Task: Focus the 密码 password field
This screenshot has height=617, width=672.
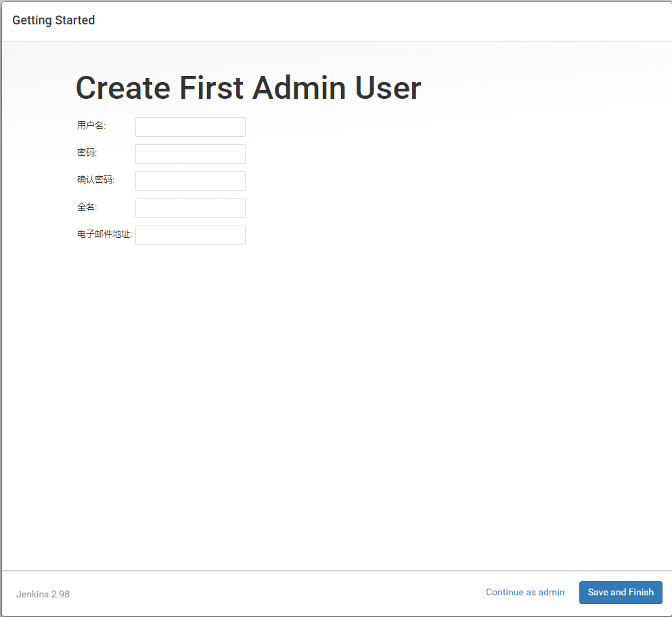Action: tap(190, 154)
